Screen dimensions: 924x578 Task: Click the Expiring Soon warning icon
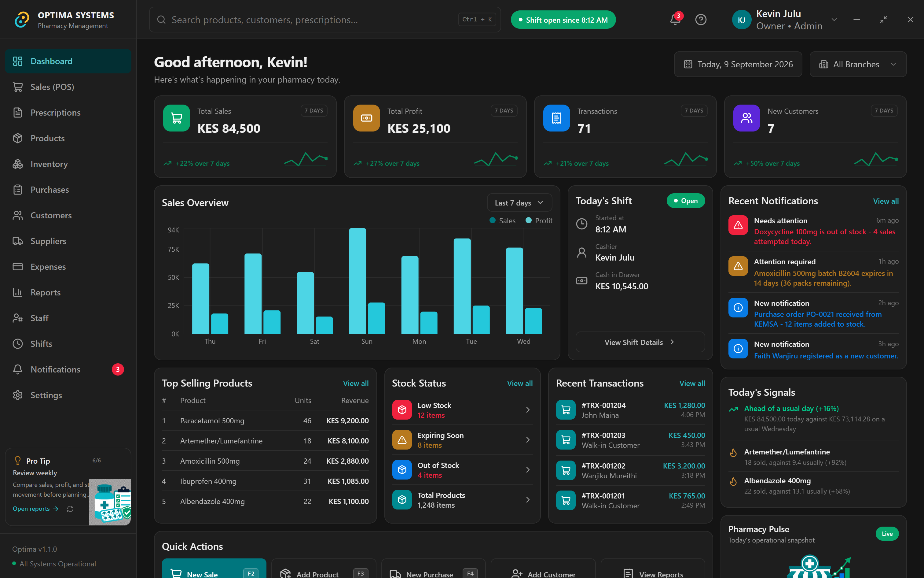point(402,440)
